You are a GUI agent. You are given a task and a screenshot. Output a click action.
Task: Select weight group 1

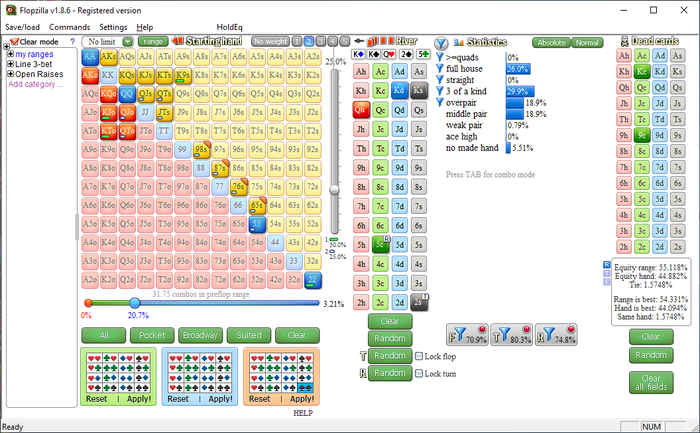pos(297,42)
